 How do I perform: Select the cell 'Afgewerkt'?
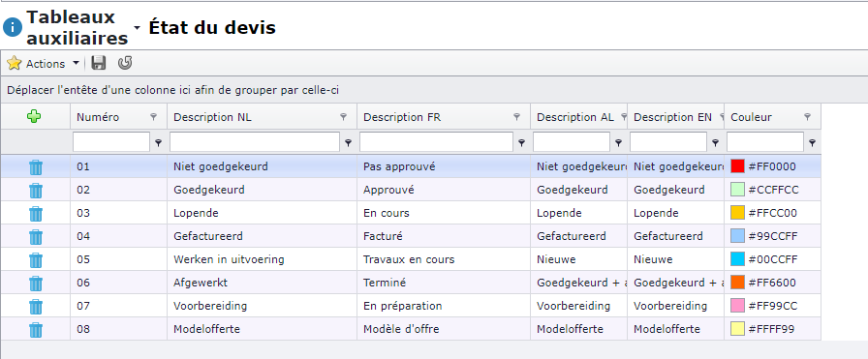pyautogui.click(x=262, y=283)
